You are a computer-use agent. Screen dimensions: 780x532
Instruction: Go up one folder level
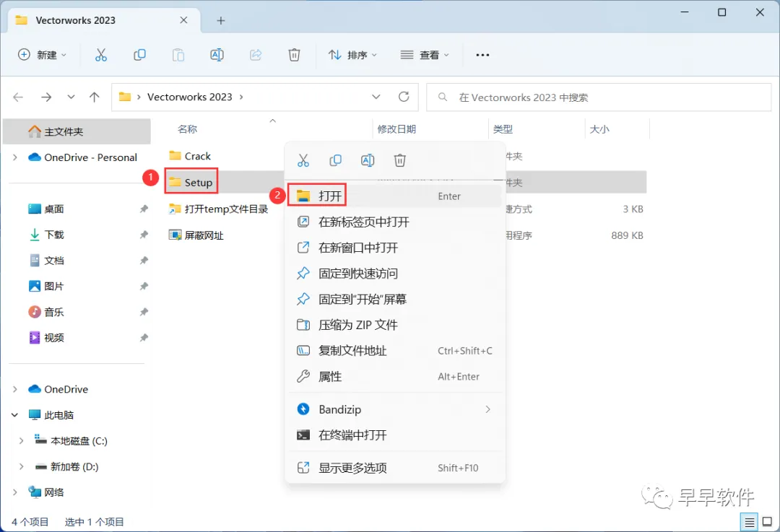[94, 97]
